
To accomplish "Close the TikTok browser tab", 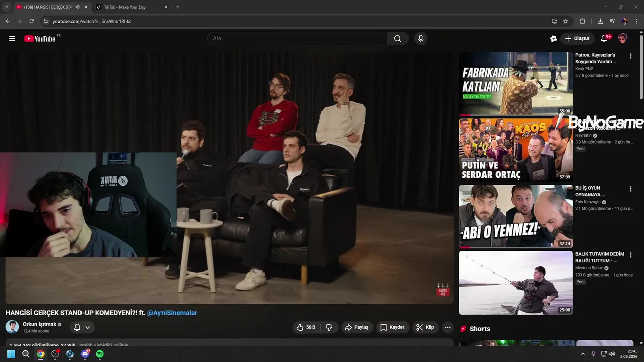I will point(166,7).
